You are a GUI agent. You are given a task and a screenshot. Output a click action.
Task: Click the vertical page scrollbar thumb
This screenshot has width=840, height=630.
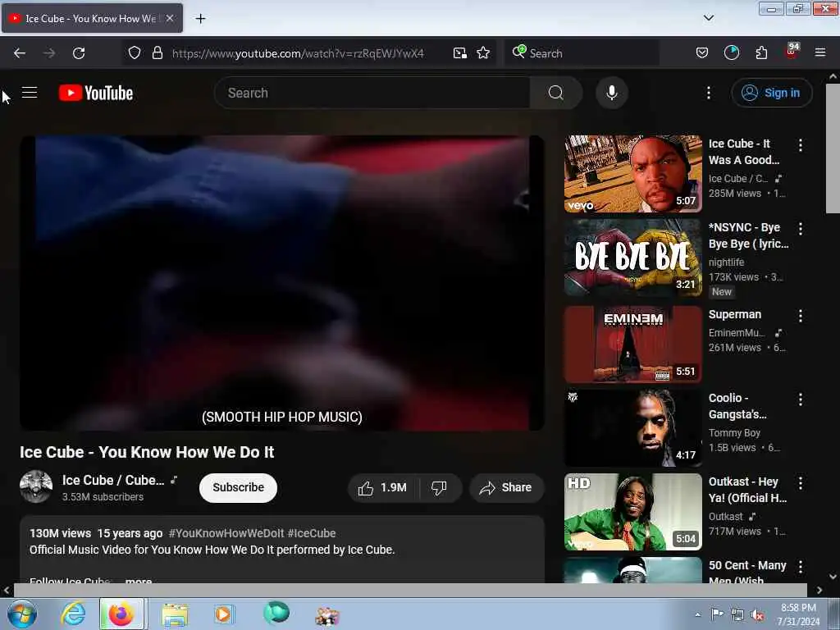(833, 148)
